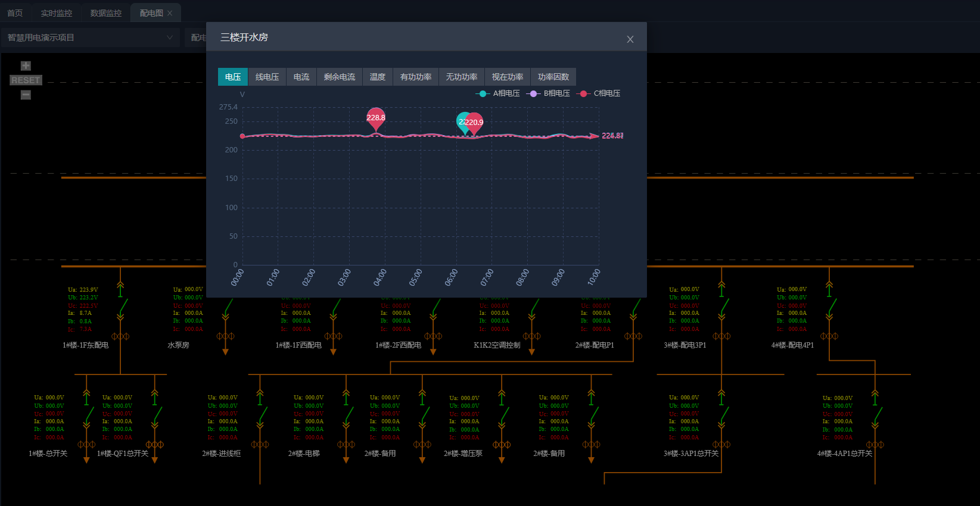Click the 1#楼-2F西配电 label

pyautogui.click(x=398, y=345)
